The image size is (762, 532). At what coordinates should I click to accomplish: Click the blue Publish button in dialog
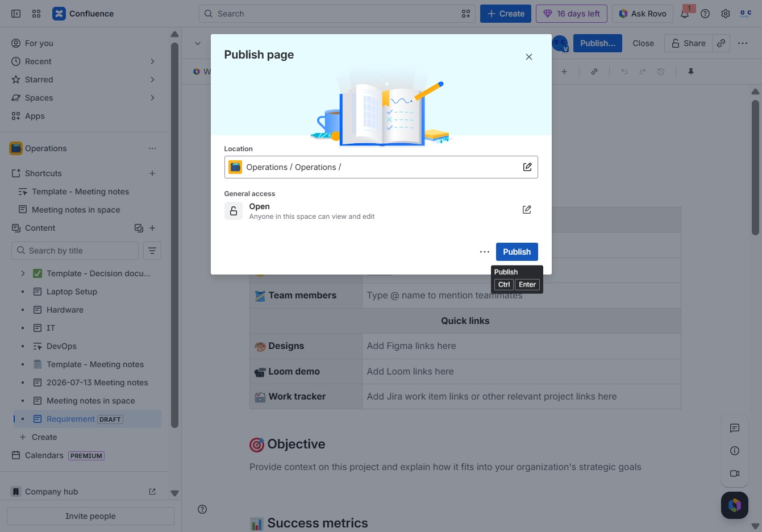(517, 252)
